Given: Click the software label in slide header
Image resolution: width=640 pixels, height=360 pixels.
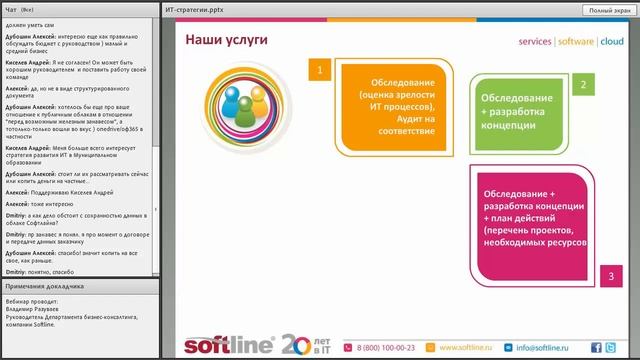Looking at the screenshot, I should (x=576, y=41).
